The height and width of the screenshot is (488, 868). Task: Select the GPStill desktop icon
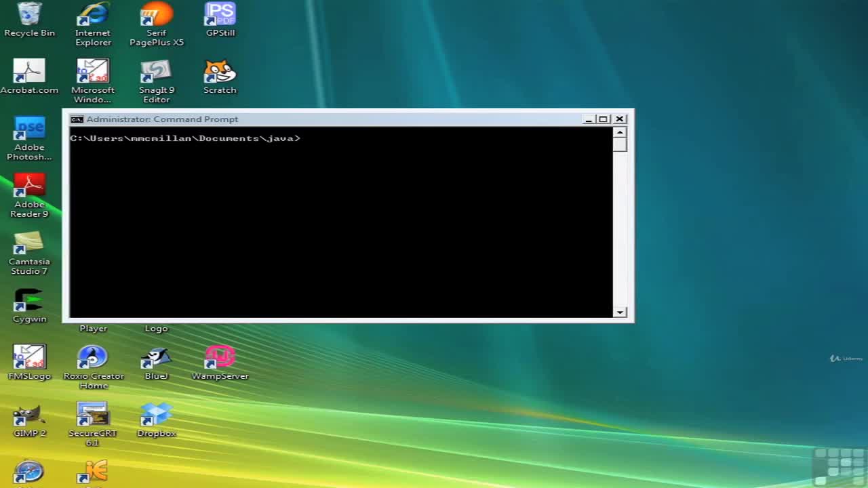pyautogui.click(x=220, y=19)
